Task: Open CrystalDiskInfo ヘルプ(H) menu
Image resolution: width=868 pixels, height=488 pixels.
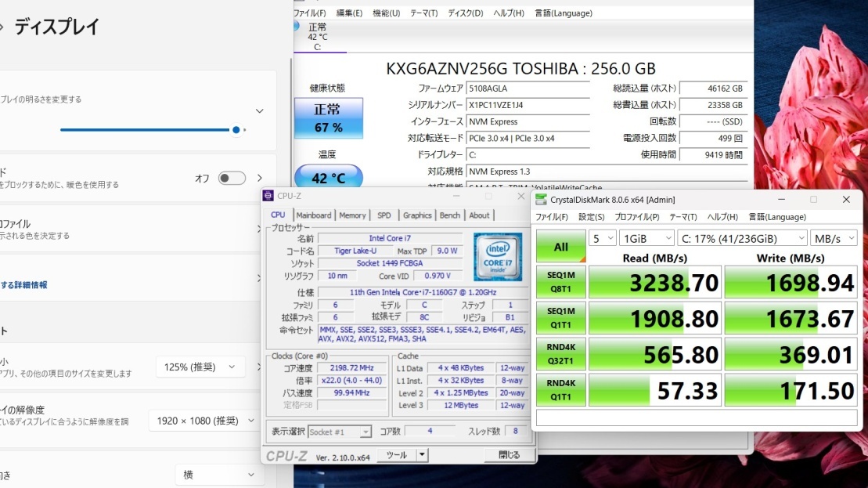Action: (x=508, y=13)
